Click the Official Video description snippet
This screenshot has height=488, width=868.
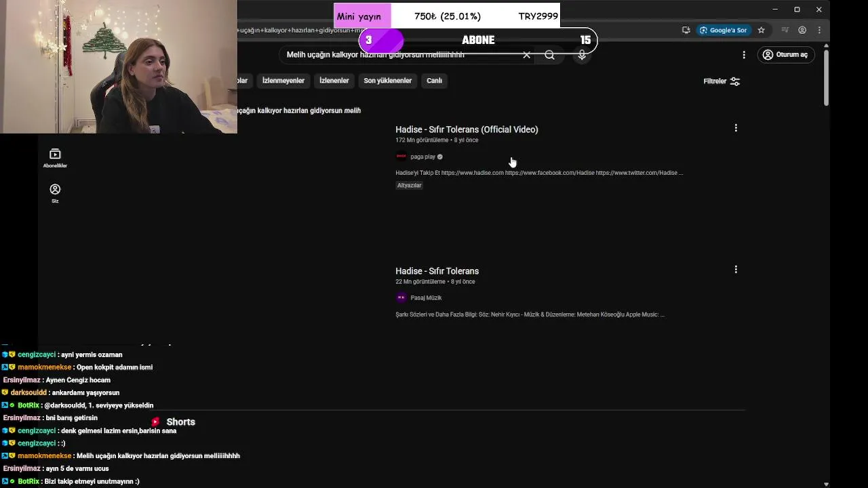pos(539,173)
